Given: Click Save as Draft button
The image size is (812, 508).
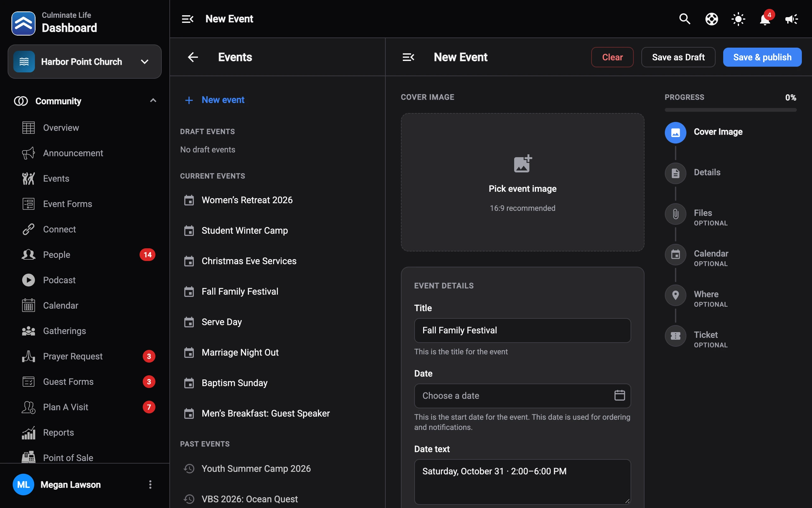Looking at the screenshot, I should (678, 57).
